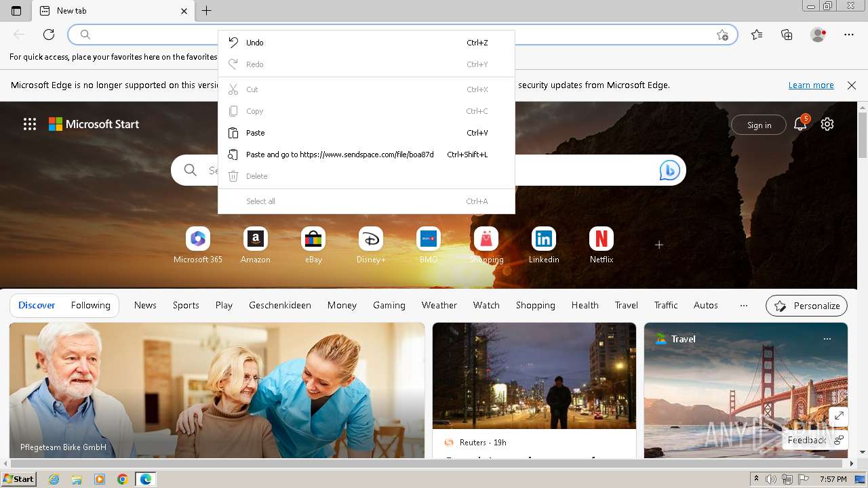Close the New tab browser tab
Viewport: 868px width, 488px height.
click(x=184, y=11)
